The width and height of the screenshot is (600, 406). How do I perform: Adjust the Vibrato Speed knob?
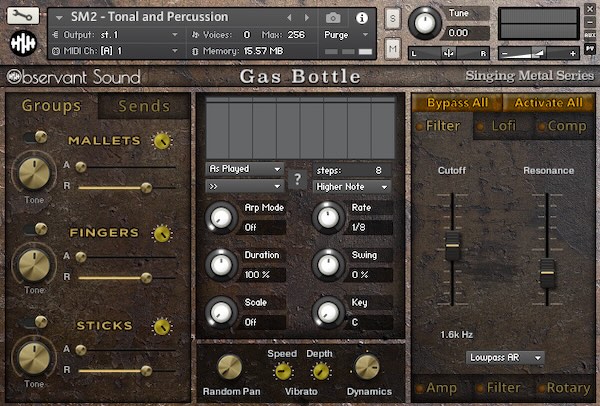point(283,371)
